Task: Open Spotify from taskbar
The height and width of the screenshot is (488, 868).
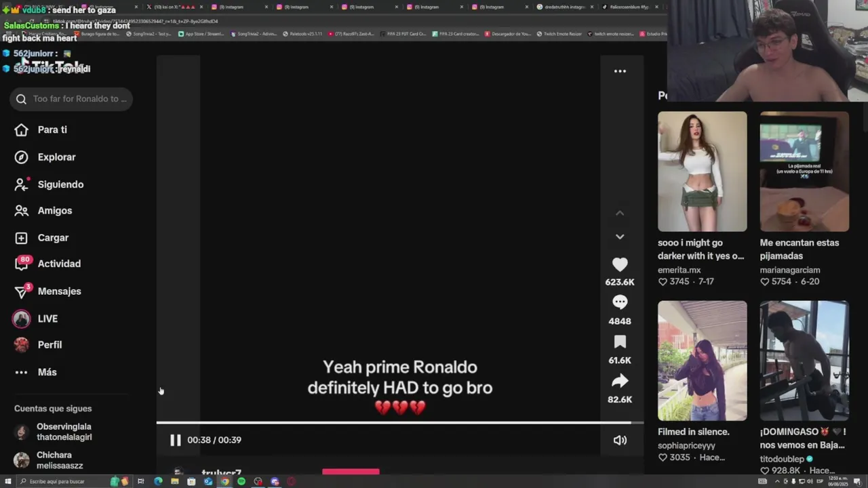Action: (241, 481)
